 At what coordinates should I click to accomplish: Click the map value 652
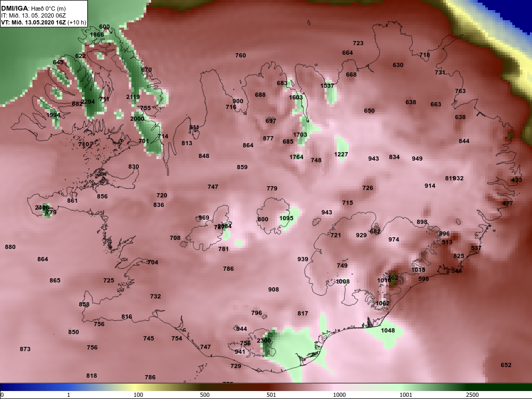coord(506,365)
